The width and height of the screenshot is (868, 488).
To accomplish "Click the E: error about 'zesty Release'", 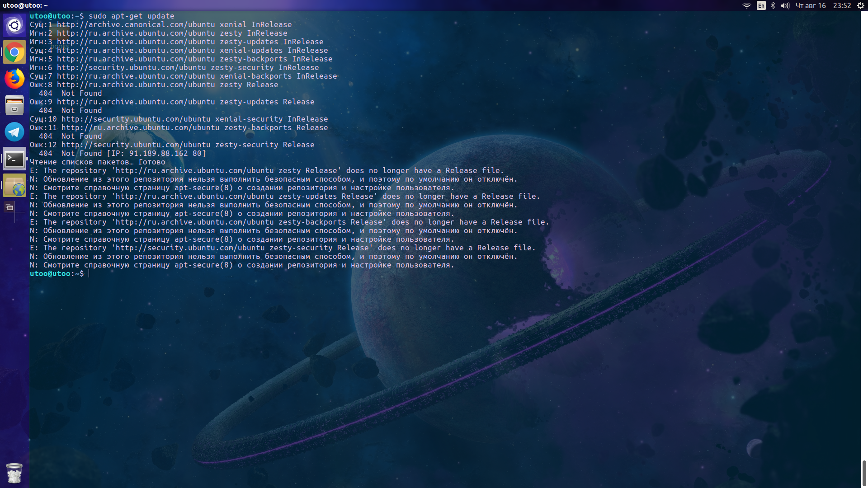I will 267,170.
